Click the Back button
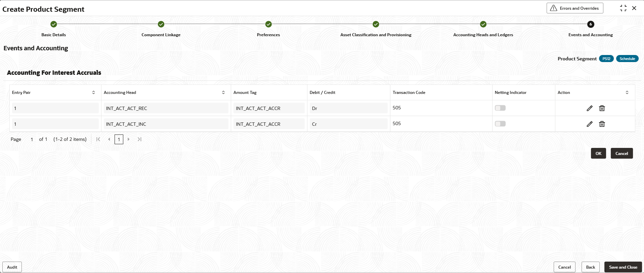 [x=591, y=267]
